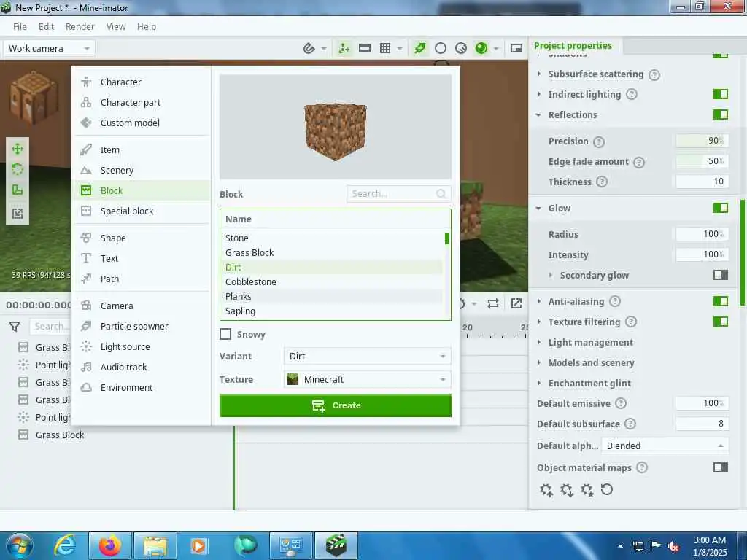Click the Glow Radius 100% field

(702, 234)
